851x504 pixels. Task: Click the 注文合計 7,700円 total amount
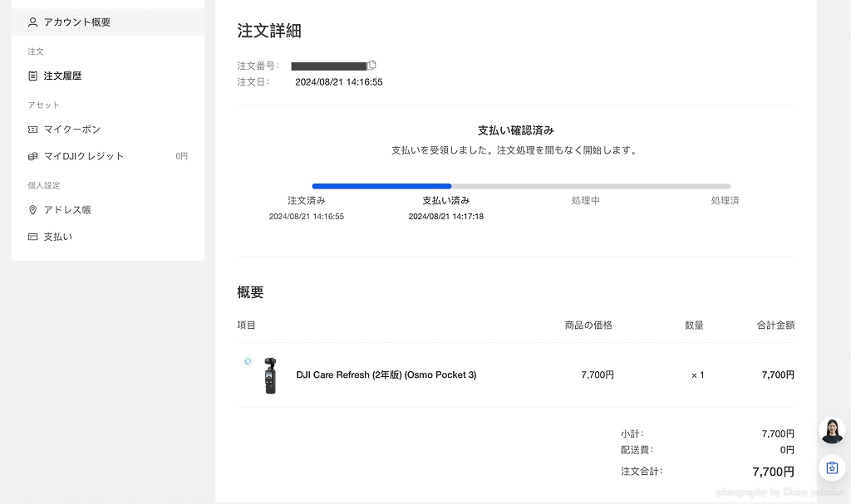click(773, 472)
